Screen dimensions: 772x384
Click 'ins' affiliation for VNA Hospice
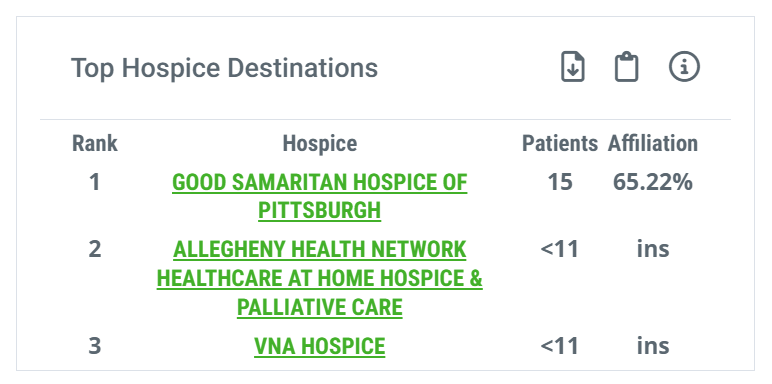[x=653, y=346]
